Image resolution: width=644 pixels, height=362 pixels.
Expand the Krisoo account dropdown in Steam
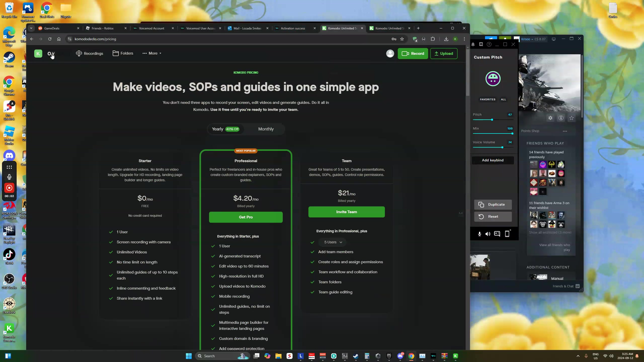point(527,39)
